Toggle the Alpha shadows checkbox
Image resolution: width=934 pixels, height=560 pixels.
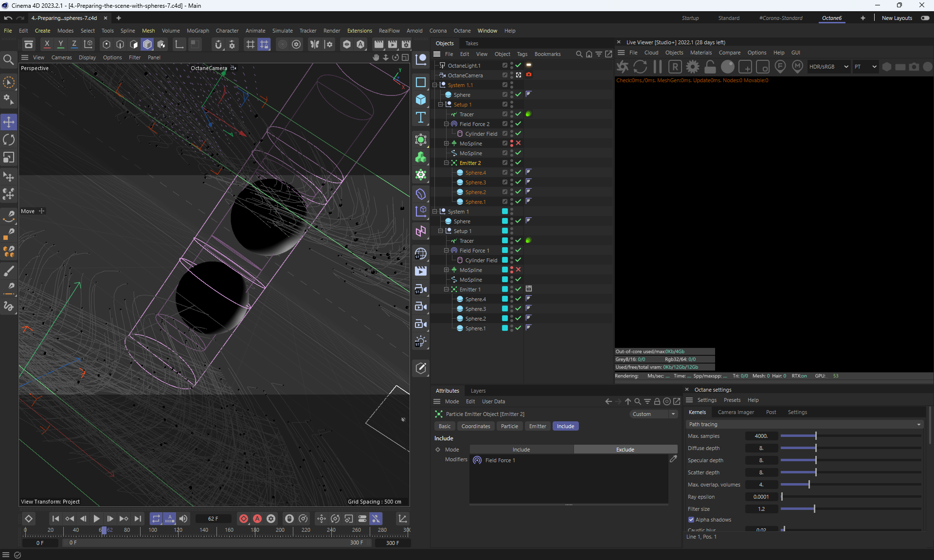[x=691, y=520]
